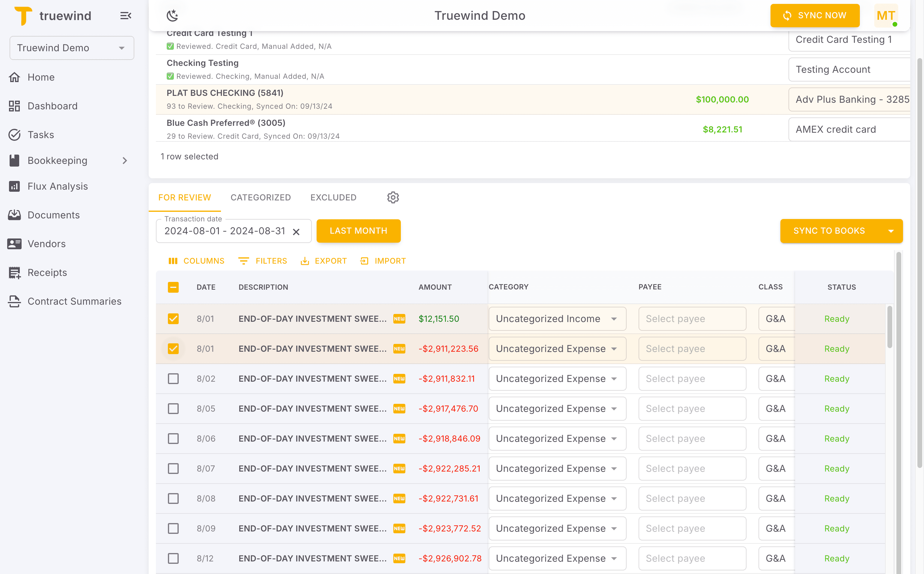The image size is (924, 574).
Task: Click the SYNC NOW button
Action: coord(815,16)
